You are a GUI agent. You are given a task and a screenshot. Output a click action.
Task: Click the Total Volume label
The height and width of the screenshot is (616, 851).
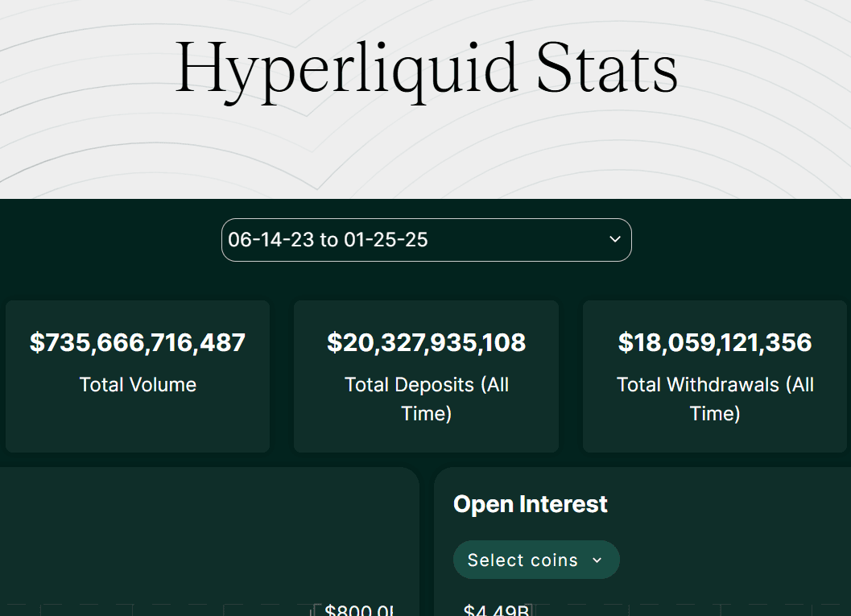point(138,385)
